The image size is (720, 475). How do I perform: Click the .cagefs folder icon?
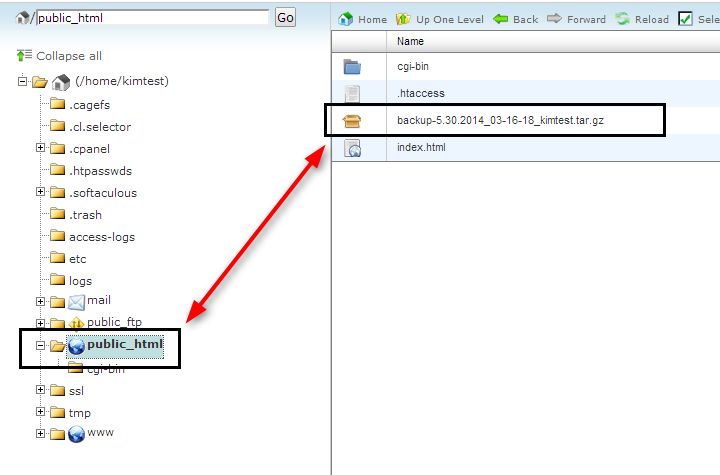[57, 103]
